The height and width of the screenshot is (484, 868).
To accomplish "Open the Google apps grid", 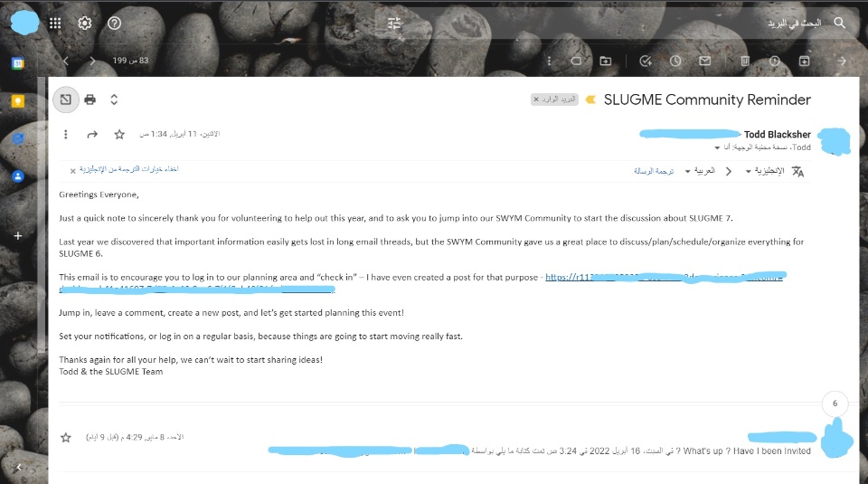I will click(x=56, y=24).
